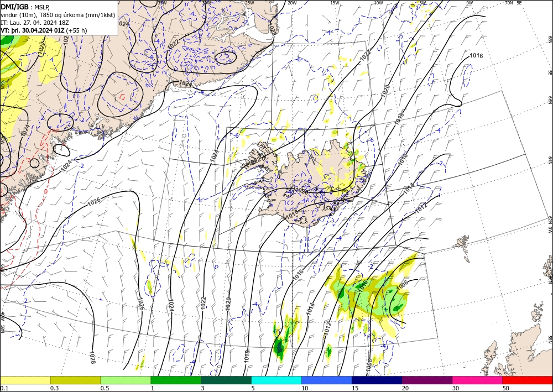Image resolution: width=553 pixels, height=392 pixels.
Task: Click the '1006' isobar label
Action: coord(403,285)
